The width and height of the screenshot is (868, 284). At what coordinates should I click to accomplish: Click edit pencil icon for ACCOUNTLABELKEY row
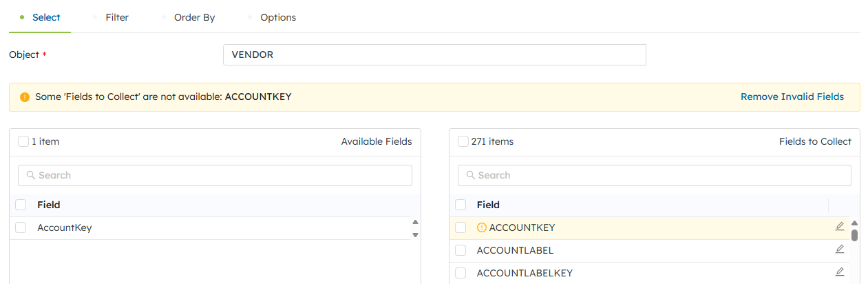pyautogui.click(x=839, y=272)
